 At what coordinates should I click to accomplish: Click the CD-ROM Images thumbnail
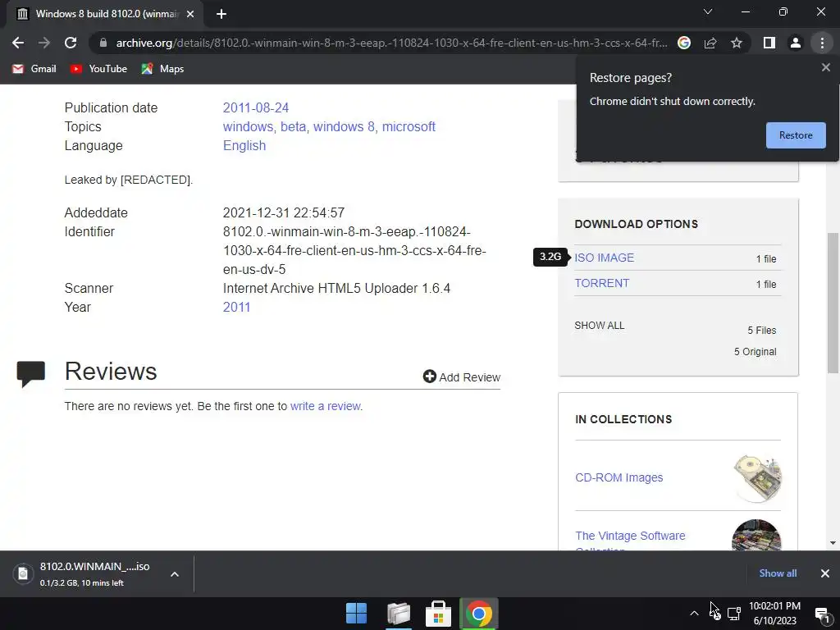757,478
